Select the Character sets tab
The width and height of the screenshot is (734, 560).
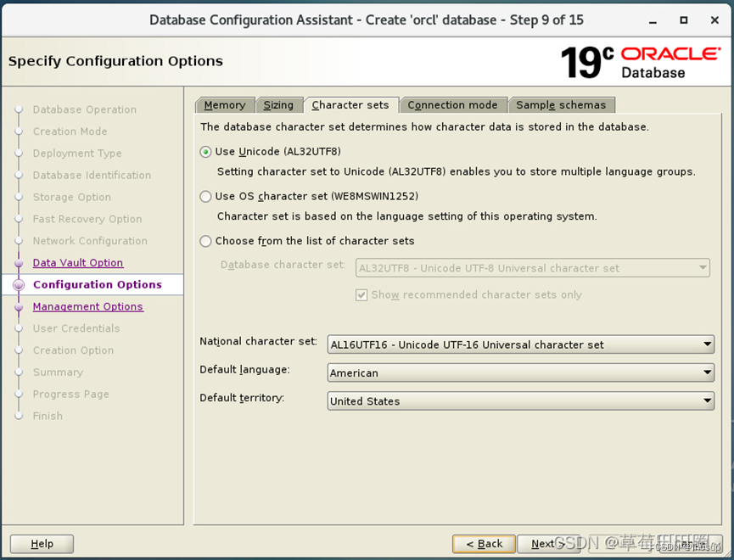(x=350, y=105)
